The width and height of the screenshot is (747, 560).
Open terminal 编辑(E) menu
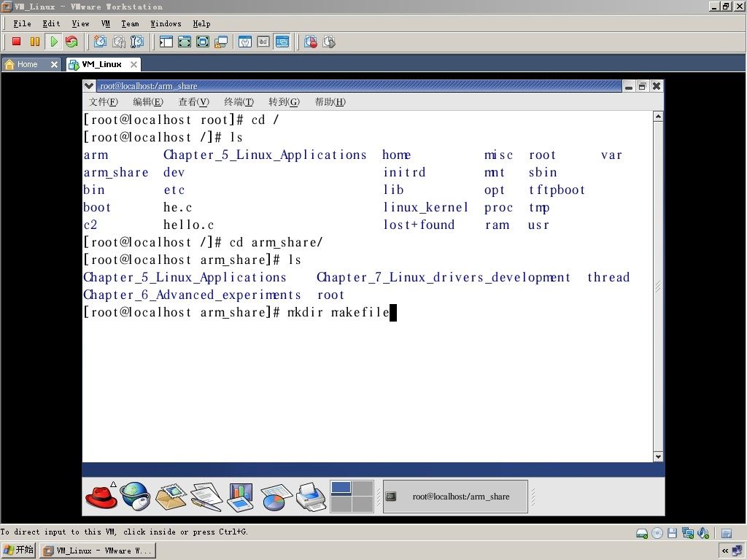(x=148, y=102)
